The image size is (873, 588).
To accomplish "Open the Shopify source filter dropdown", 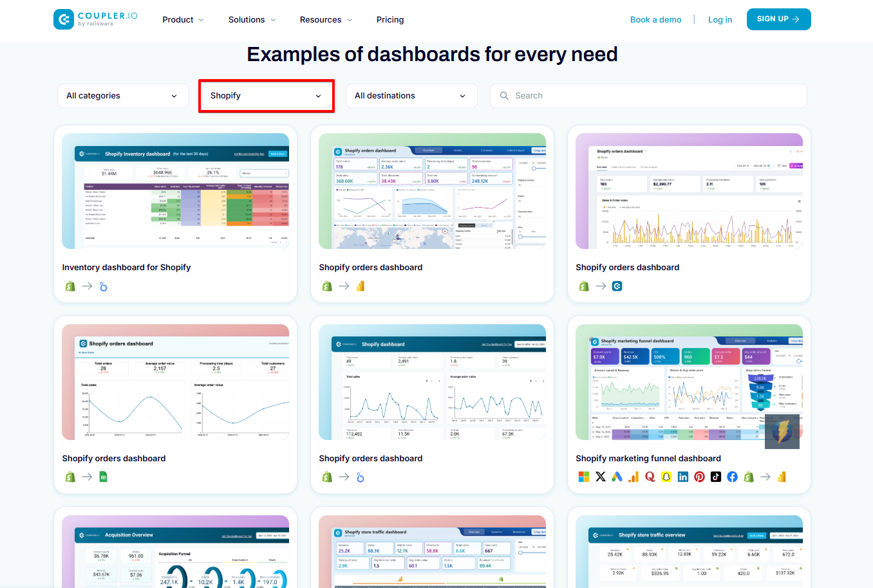I will pos(267,96).
